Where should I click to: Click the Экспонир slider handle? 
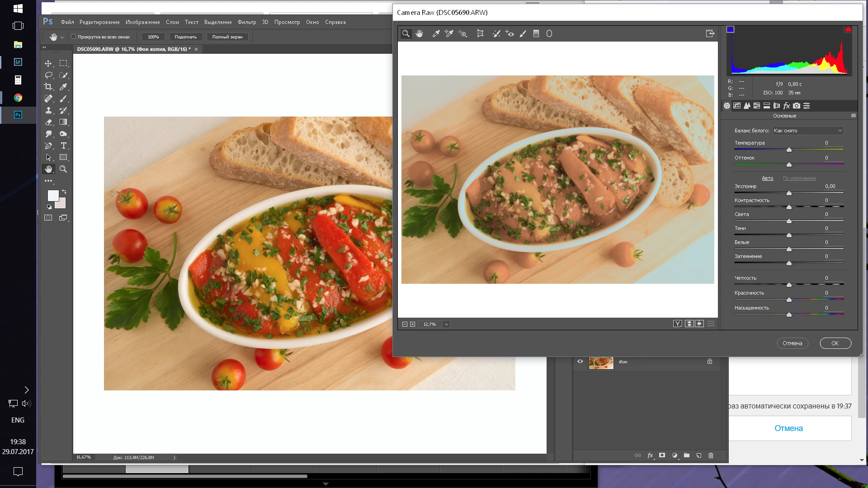789,193
